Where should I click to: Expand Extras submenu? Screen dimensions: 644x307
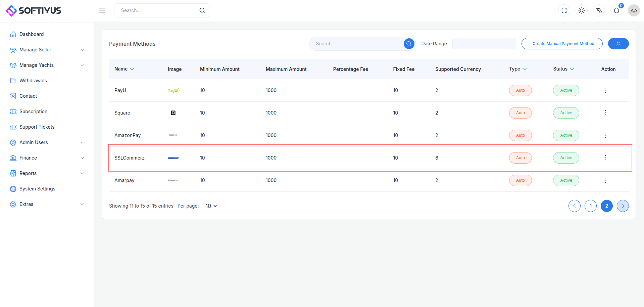point(47,204)
